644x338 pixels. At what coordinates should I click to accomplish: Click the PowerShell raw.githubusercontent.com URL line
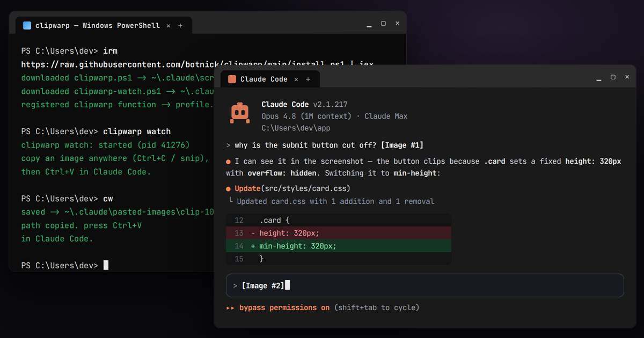point(197,64)
